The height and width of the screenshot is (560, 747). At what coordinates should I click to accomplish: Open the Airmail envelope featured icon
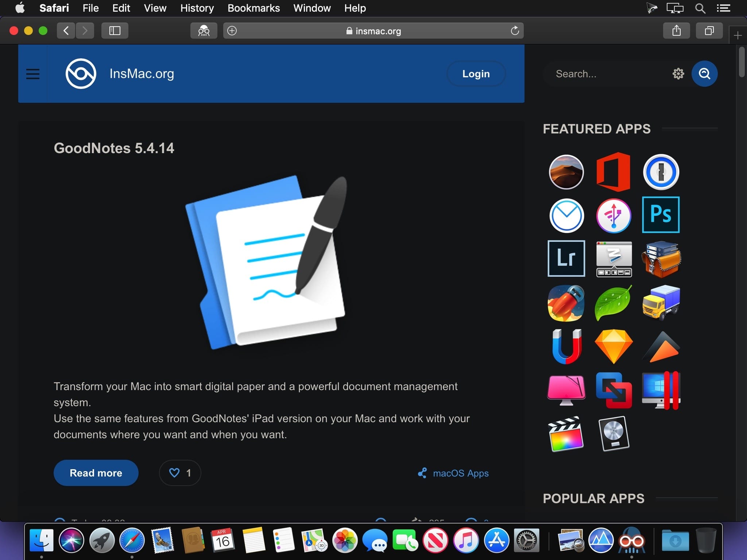pos(566,215)
